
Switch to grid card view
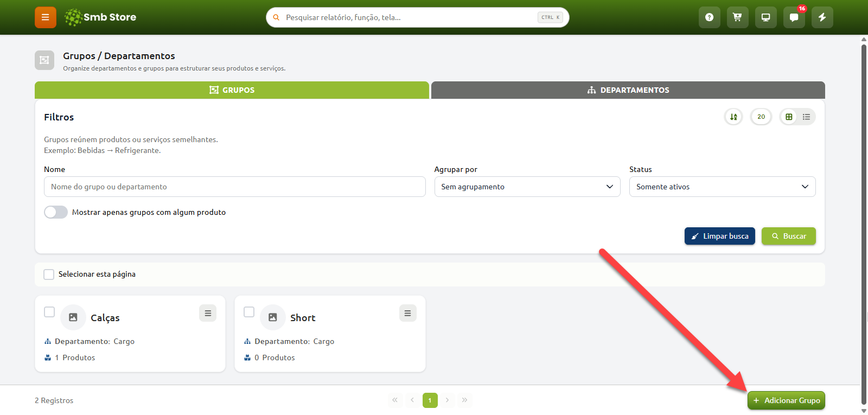[789, 117]
